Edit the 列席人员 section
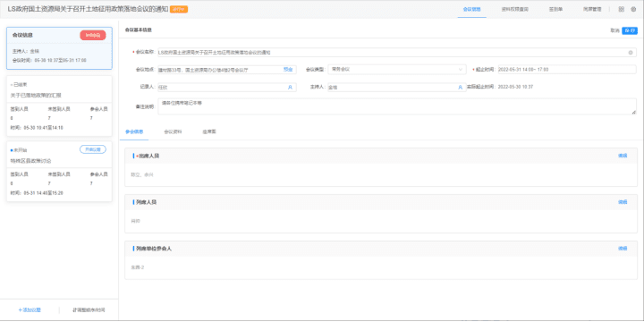Image resolution: width=644 pixels, height=322 pixels. 623,202
